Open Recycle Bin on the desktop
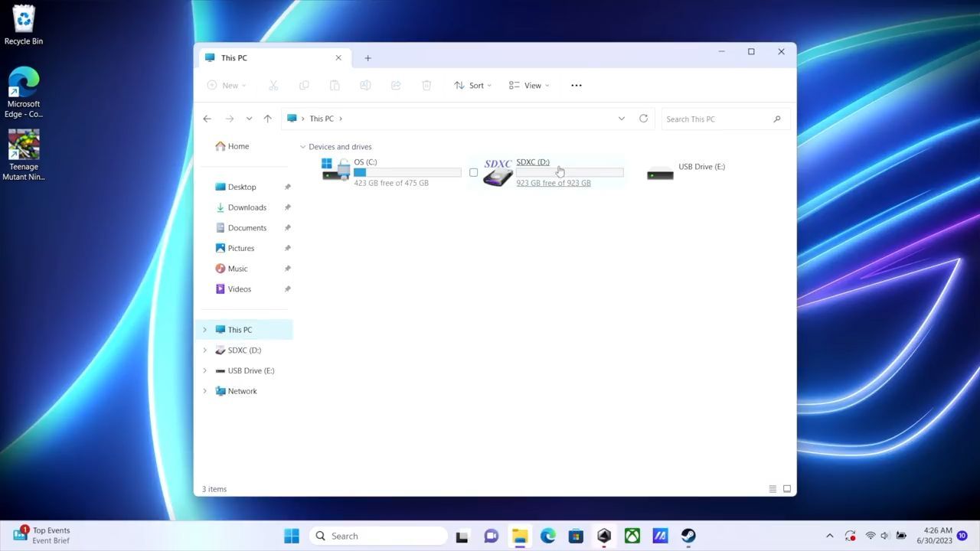980x551 pixels. coord(24,25)
